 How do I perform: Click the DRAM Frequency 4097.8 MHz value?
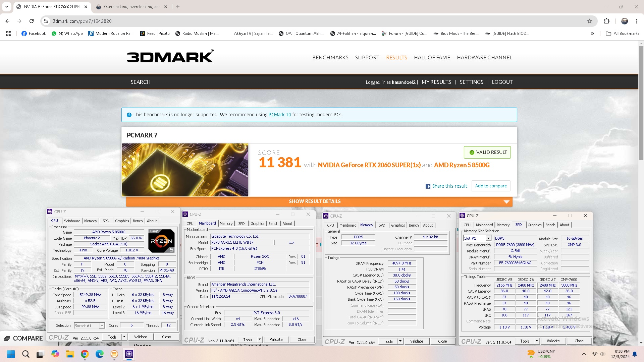coord(401,263)
